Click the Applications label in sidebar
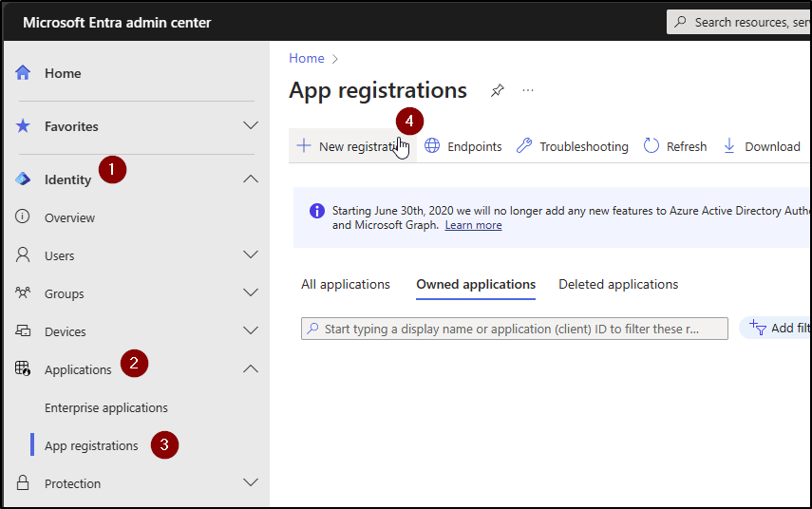 pos(78,369)
